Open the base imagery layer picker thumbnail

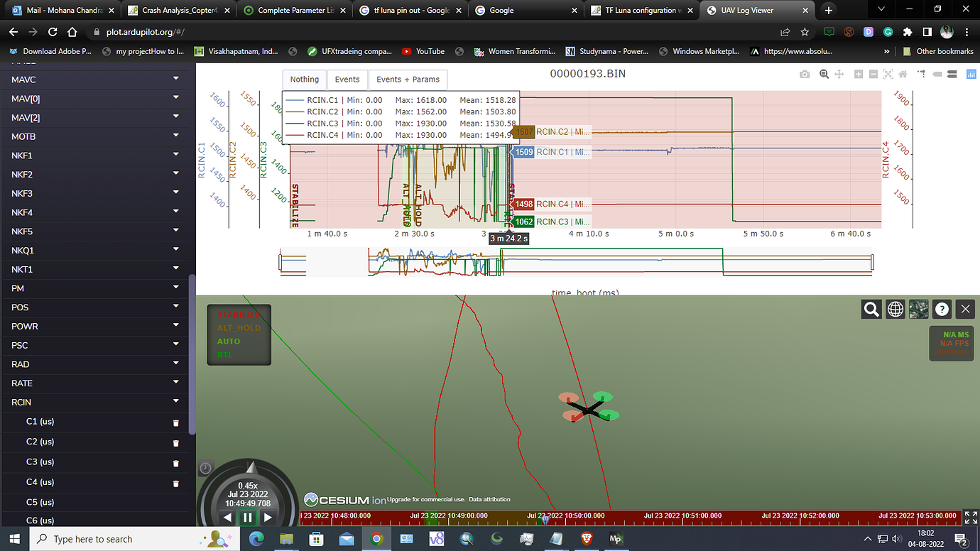point(918,309)
